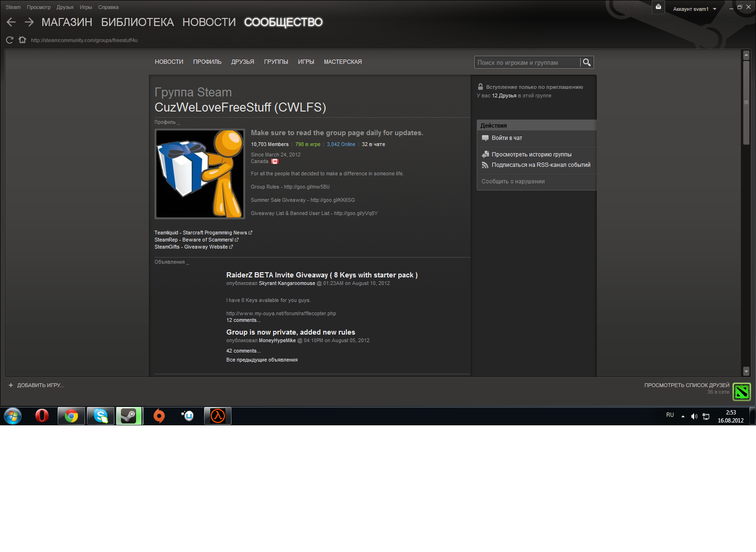Open the Игры menu in the title bar
Viewport: 756px width, 552px height.
point(86,7)
